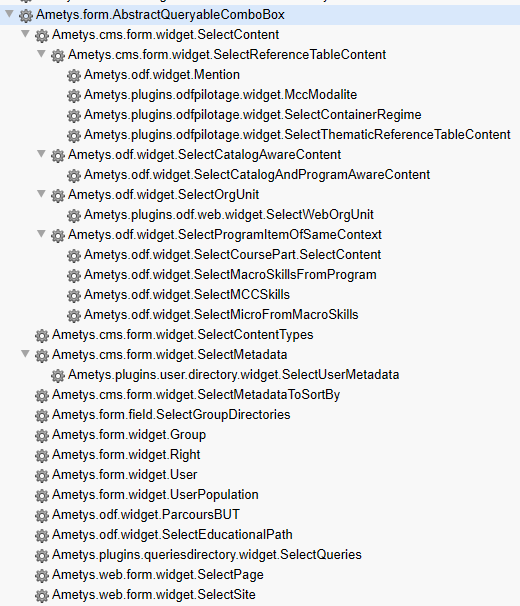520x606 pixels.
Task: Collapse the SelectMetadata node
Action: coord(25,354)
